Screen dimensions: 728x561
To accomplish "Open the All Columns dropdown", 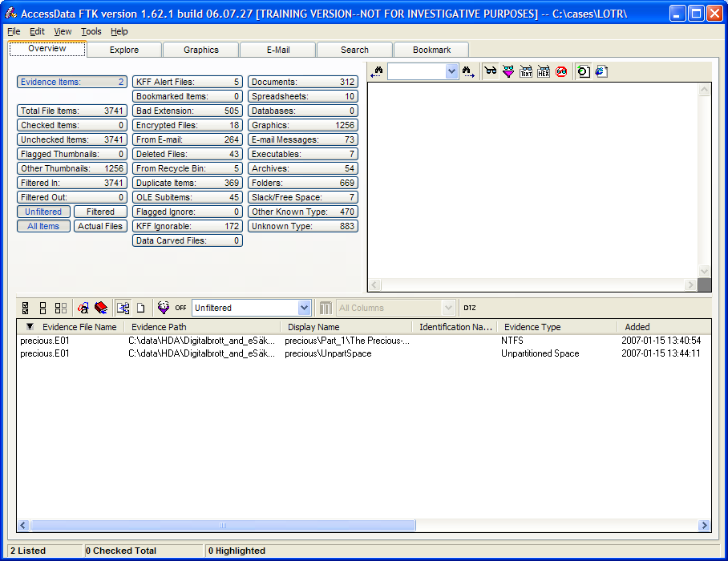I will click(447, 308).
